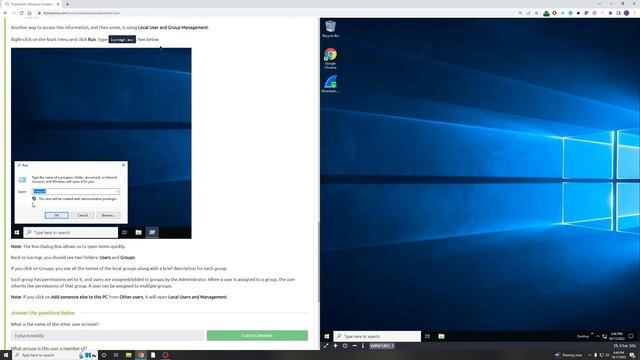Image resolution: width=640 pixels, height=360 pixels.
Task: Open the remote machine's notification center
Action: tap(631, 336)
